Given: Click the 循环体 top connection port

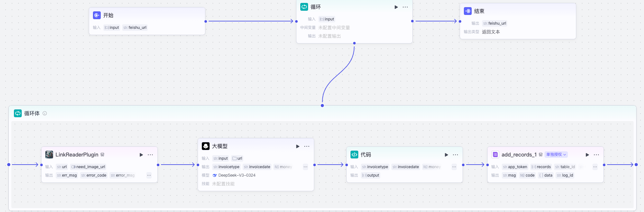Looking at the screenshot, I should [322, 106].
